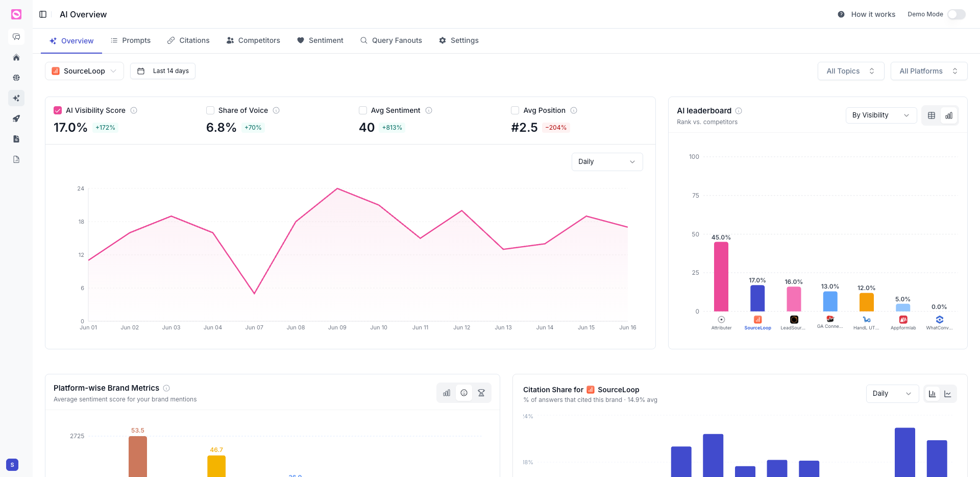Open the Daily dropdown in Citation Share

click(893, 394)
